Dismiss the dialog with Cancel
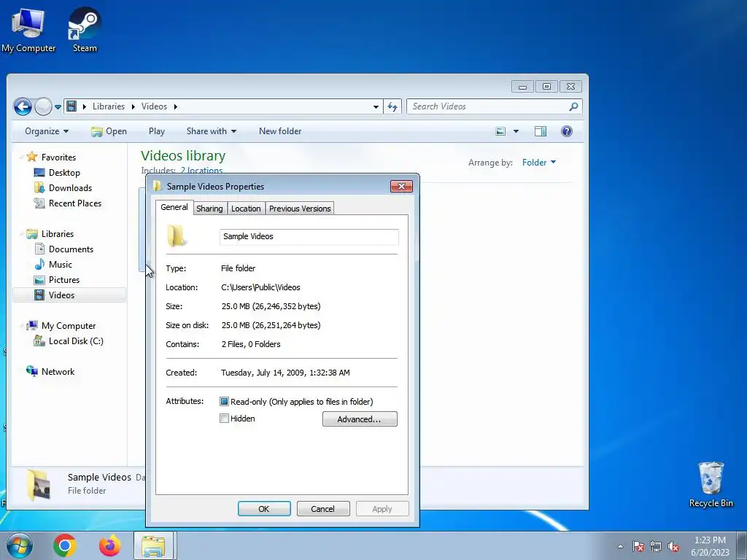Viewport: 747px width, 560px height. [323, 508]
